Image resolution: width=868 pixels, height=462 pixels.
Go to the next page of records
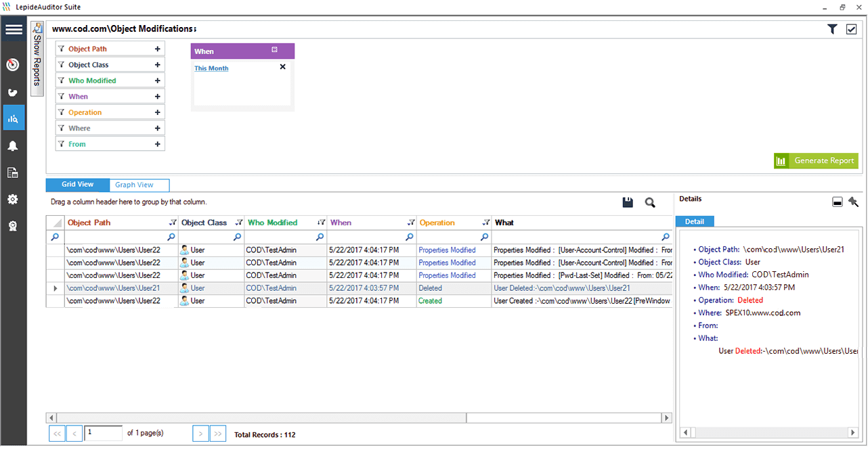point(200,433)
